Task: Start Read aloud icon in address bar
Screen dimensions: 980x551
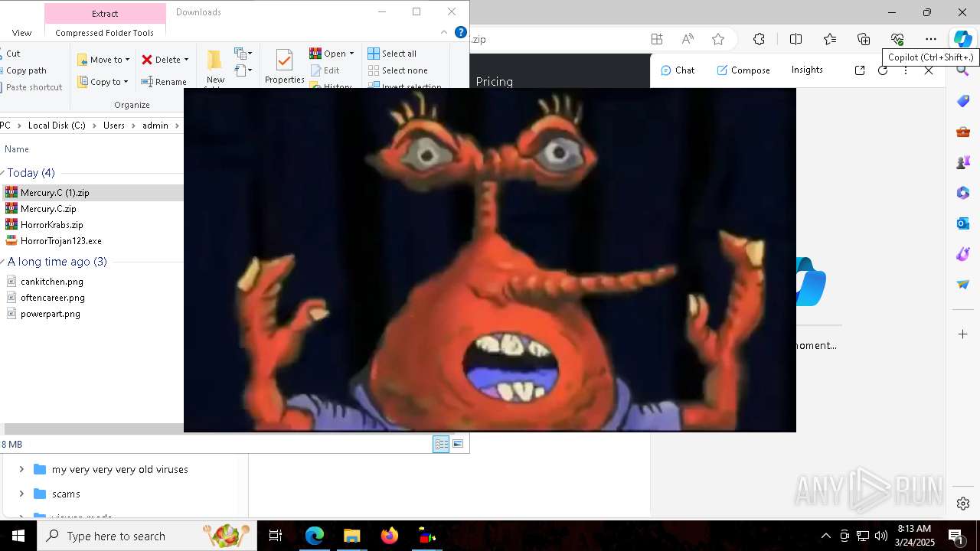Action: tap(688, 39)
